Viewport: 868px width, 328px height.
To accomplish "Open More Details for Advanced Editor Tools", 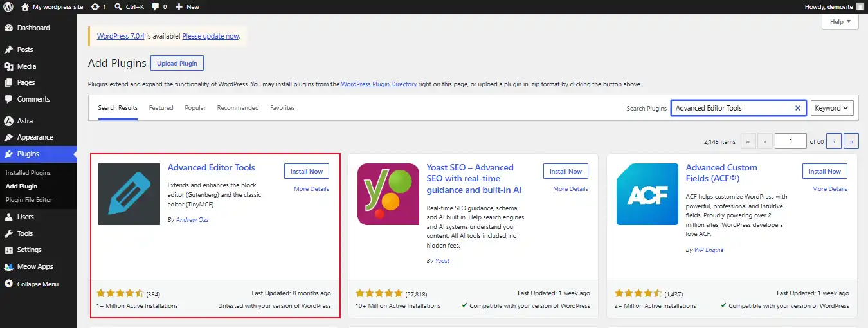I will point(311,189).
